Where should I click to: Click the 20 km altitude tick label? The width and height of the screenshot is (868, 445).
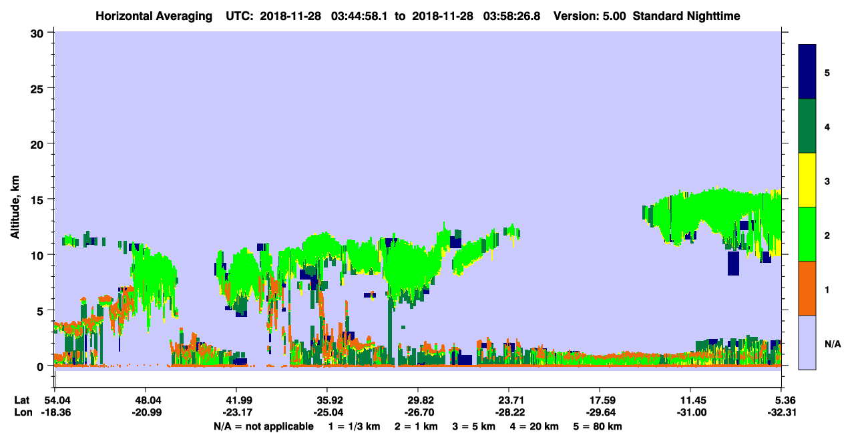click(x=39, y=143)
